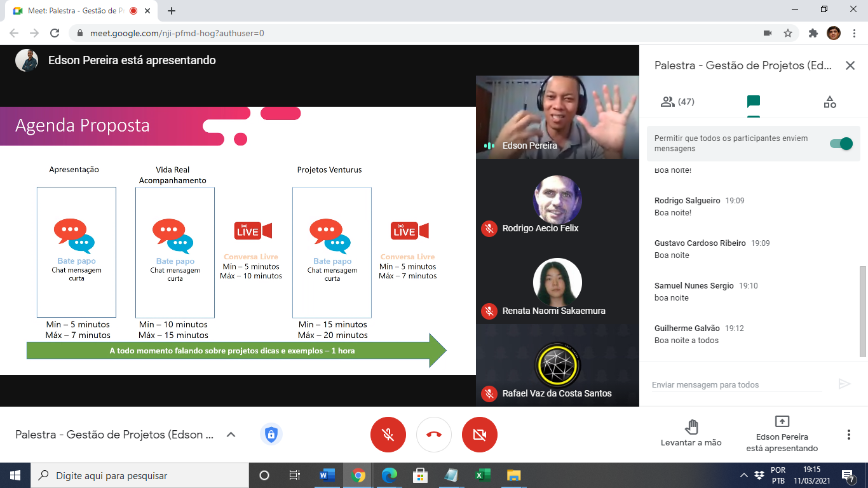Expand meeting details chevron beside Palestra title
The image size is (868, 488).
pyautogui.click(x=231, y=435)
